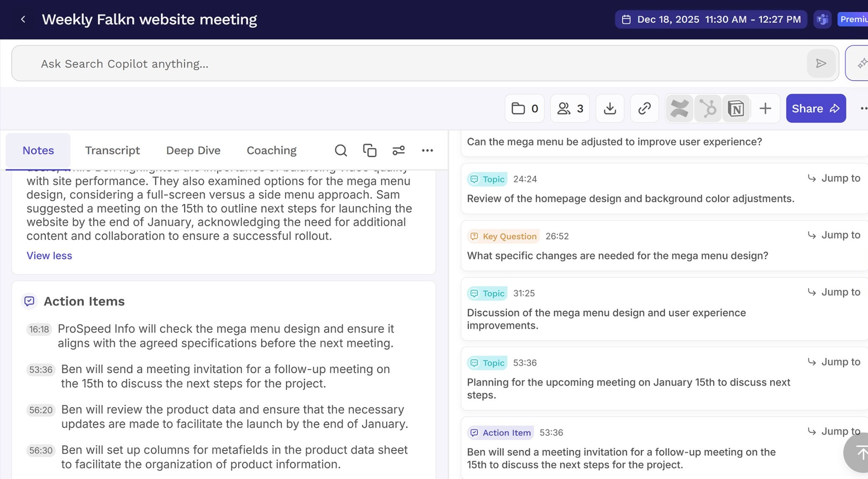Switch to the Notes tab

pyautogui.click(x=38, y=150)
